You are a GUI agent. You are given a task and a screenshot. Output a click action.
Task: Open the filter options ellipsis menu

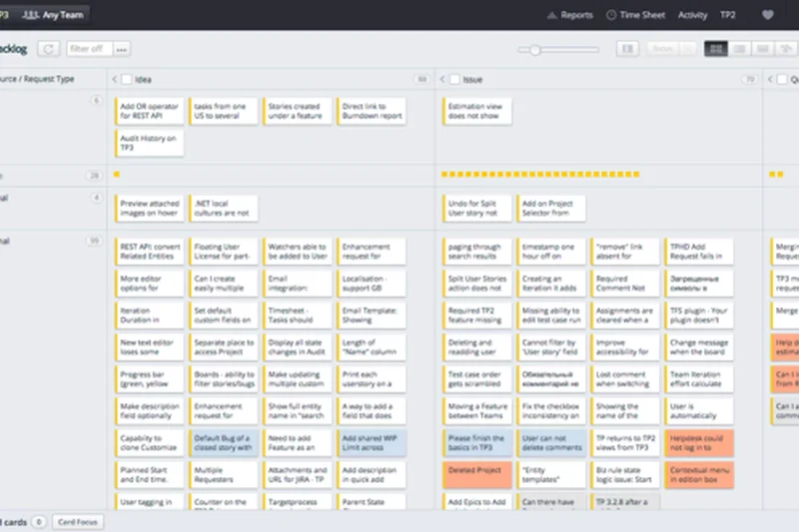click(x=122, y=49)
